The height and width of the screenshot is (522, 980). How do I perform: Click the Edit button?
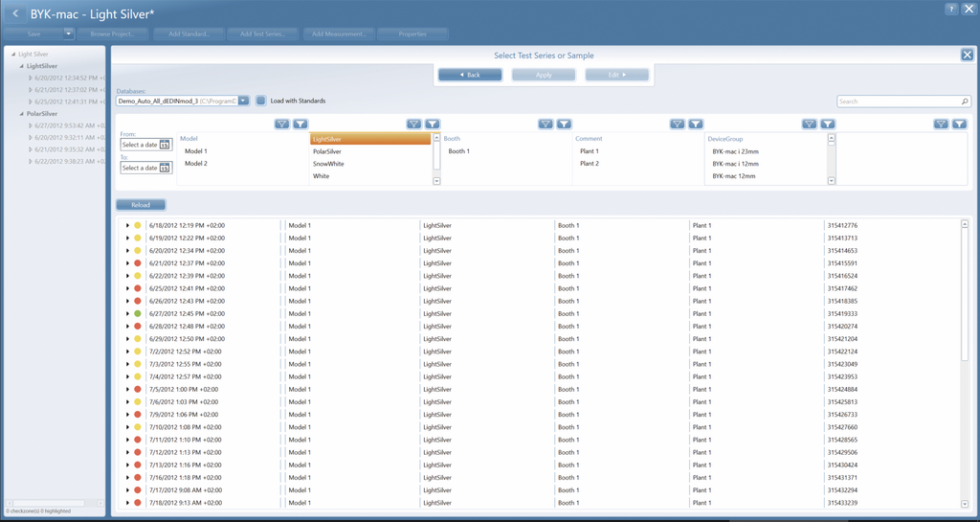pos(617,75)
